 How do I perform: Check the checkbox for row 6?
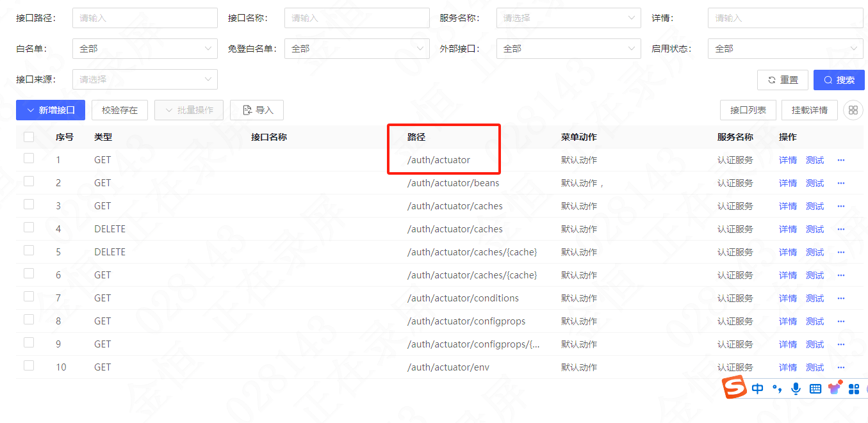pos(29,273)
